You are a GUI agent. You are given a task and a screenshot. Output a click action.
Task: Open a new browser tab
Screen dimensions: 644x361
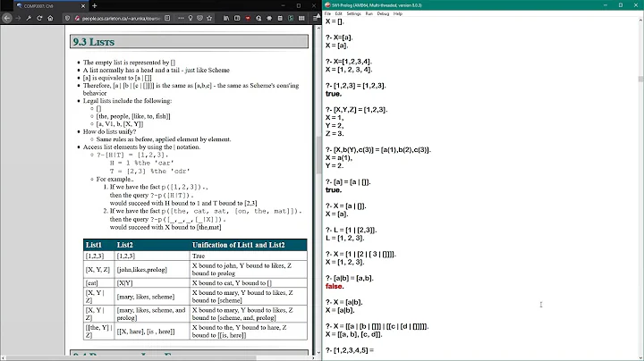click(x=95, y=5)
